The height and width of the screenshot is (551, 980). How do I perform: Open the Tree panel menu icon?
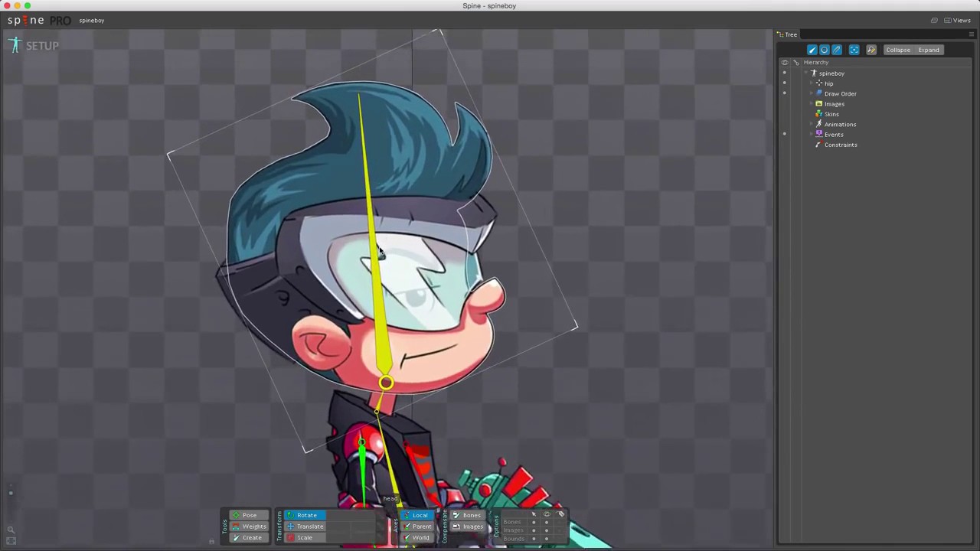pos(972,34)
